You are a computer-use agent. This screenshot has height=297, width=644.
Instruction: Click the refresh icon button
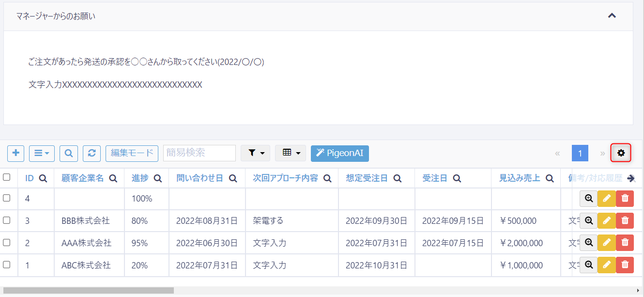(92, 153)
